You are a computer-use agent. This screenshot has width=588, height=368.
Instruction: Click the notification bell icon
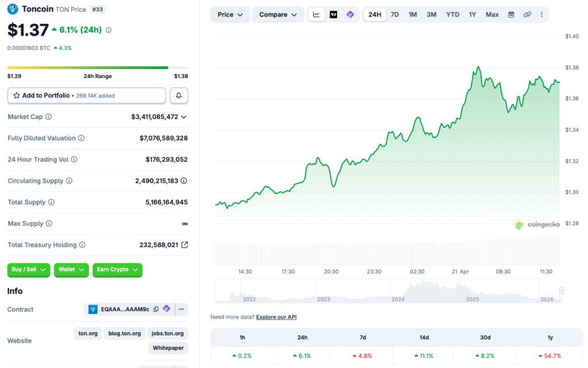click(178, 95)
